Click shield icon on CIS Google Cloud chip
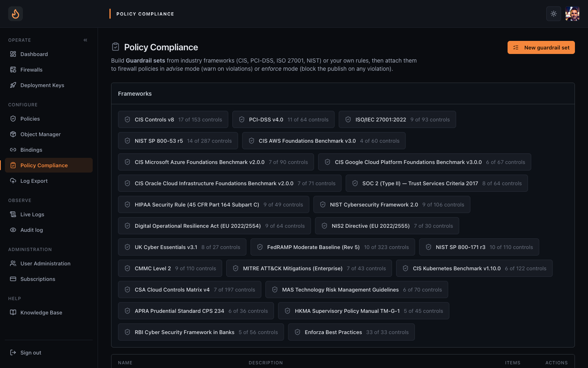 (327, 162)
